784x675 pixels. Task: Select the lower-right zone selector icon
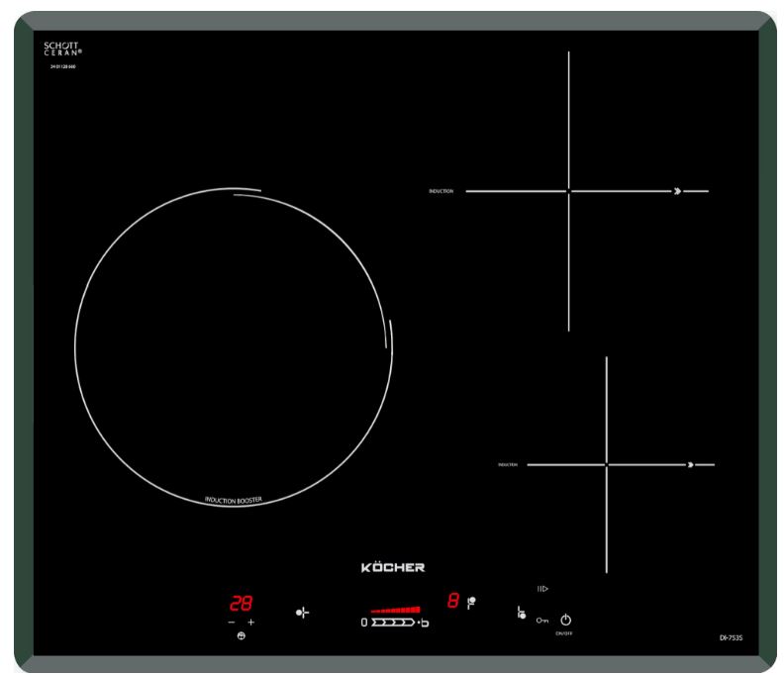tap(521, 613)
